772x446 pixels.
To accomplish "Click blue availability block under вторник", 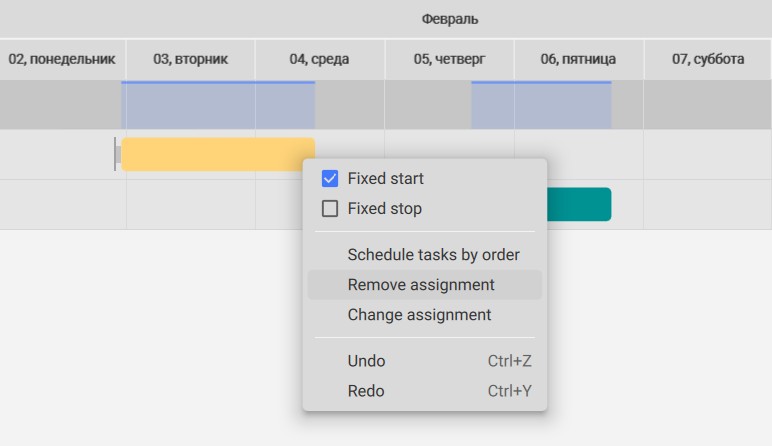I will (218, 105).
